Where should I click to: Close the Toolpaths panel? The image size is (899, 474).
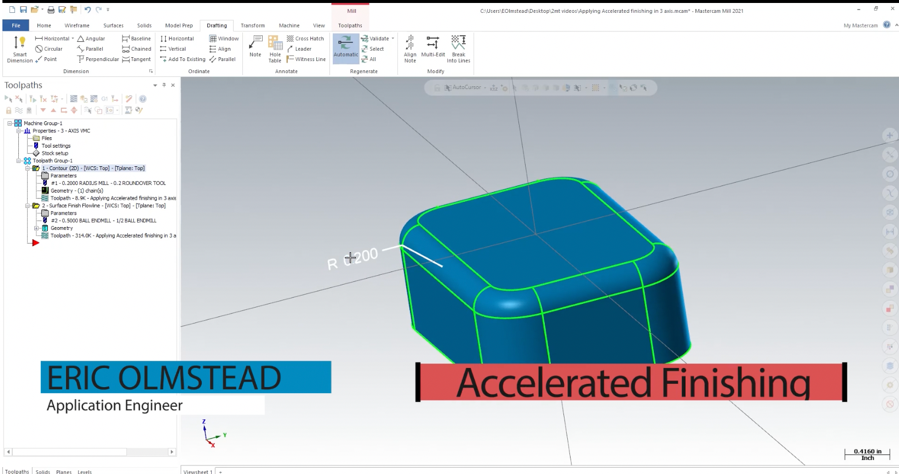point(173,85)
